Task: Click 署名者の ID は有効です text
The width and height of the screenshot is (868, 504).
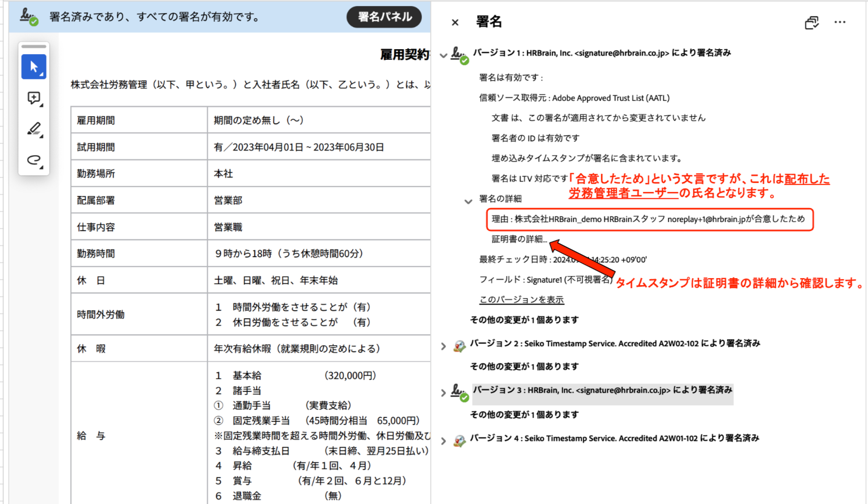Action: tap(536, 138)
